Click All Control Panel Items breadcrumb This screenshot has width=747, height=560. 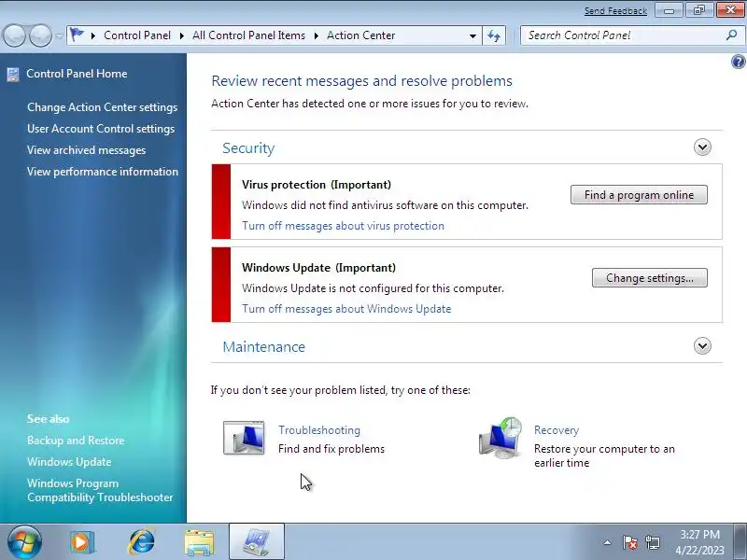tap(248, 35)
